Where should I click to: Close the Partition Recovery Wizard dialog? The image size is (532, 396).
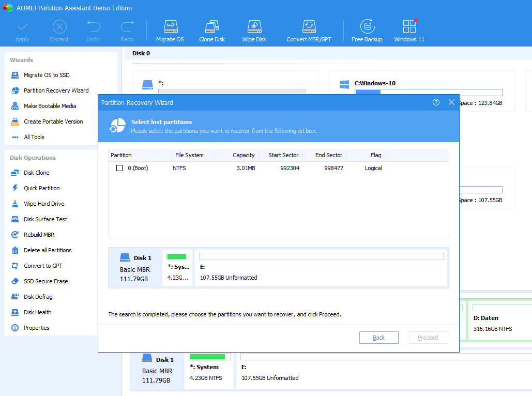451,102
